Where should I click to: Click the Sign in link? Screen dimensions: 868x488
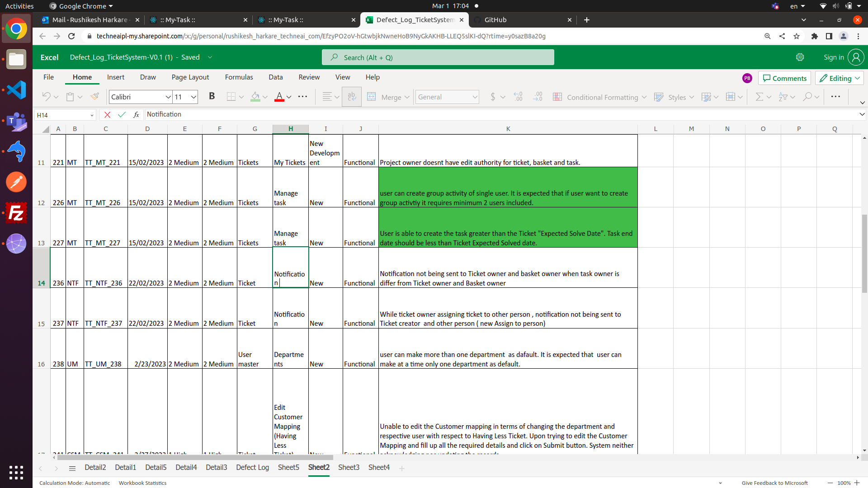[x=834, y=57]
